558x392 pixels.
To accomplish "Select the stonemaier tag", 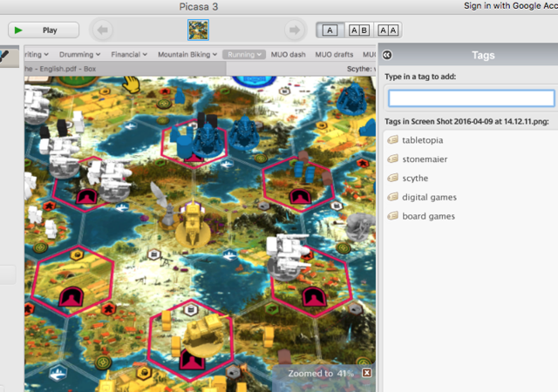I will click(x=425, y=159).
